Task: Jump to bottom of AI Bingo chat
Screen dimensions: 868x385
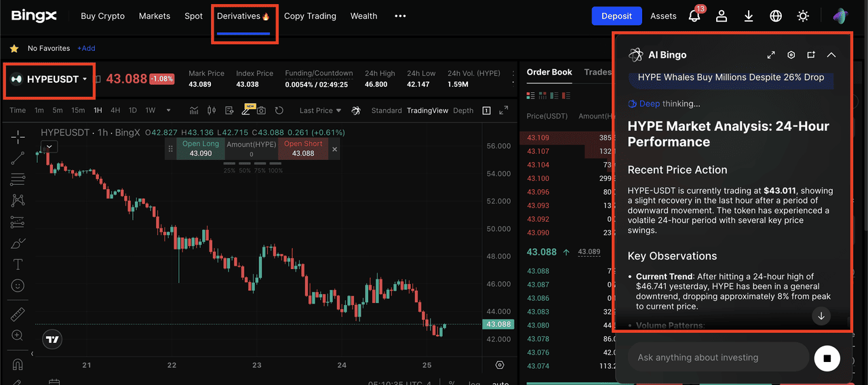Action: point(821,316)
